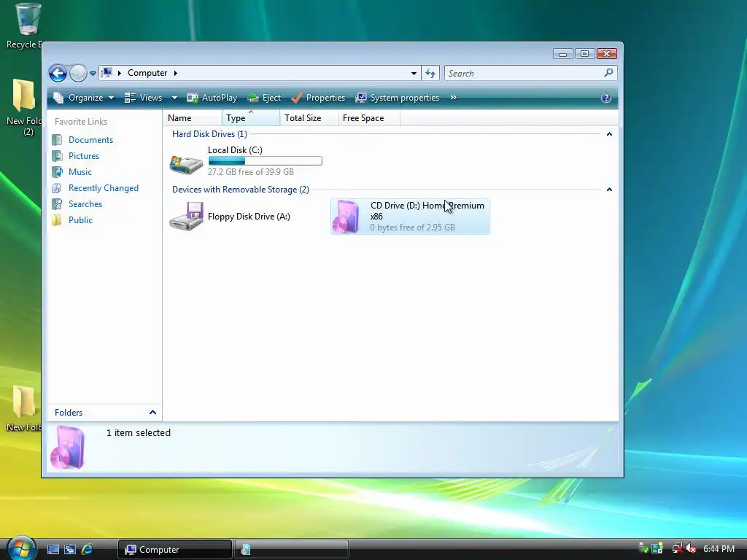This screenshot has width=747, height=560.
Task: Click Show Desktop in Quick Launch
Action: point(53,550)
